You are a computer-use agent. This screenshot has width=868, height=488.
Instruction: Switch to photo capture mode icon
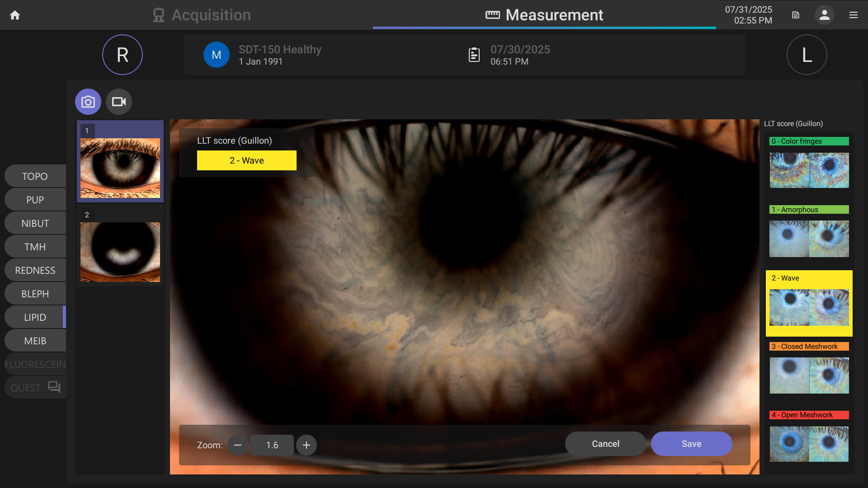coord(88,102)
